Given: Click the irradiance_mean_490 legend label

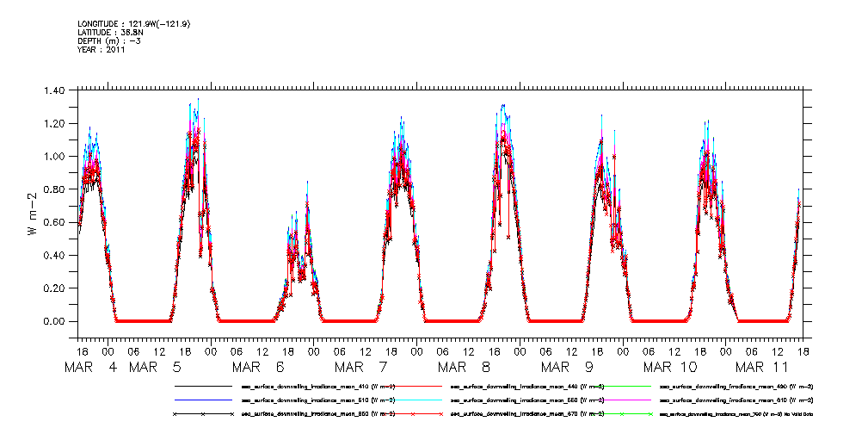Looking at the screenshot, I should [x=736, y=386].
